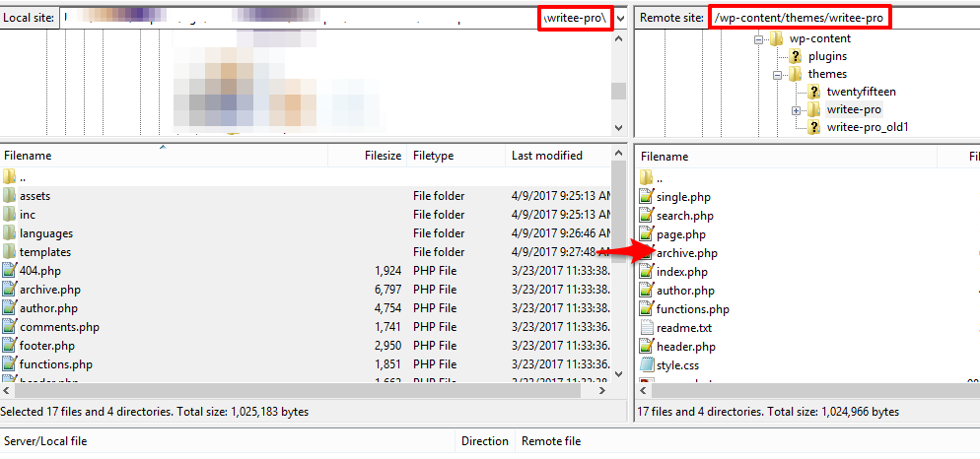Image resolution: width=980 pixels, height=459 pixels.
Task: Collapse the wp-content node in remote tree
Action: click(759, 38)
